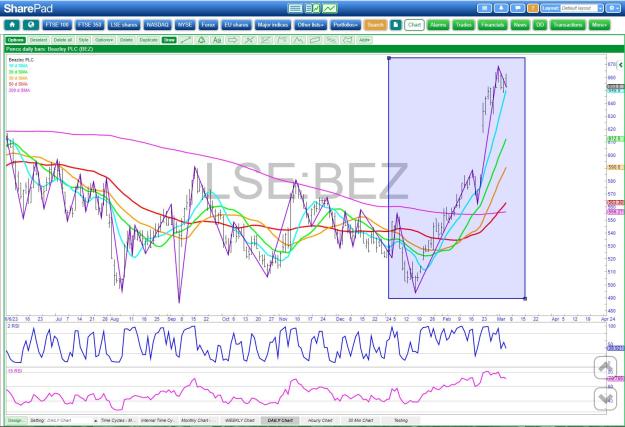This screenshot has height=427, width=625.
Task: Click the notifications bell icon in header
Action: pyautogui.click(x=501, y=8)
